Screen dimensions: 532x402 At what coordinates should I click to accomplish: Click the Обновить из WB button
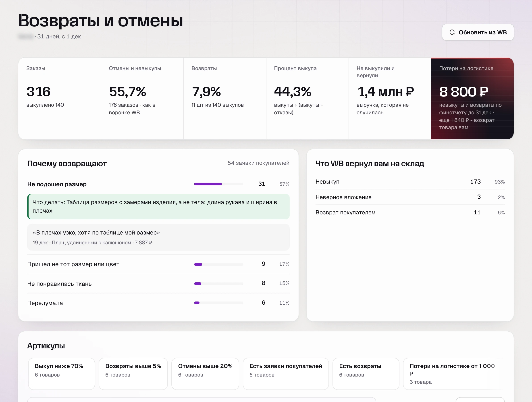coord(478,32)
